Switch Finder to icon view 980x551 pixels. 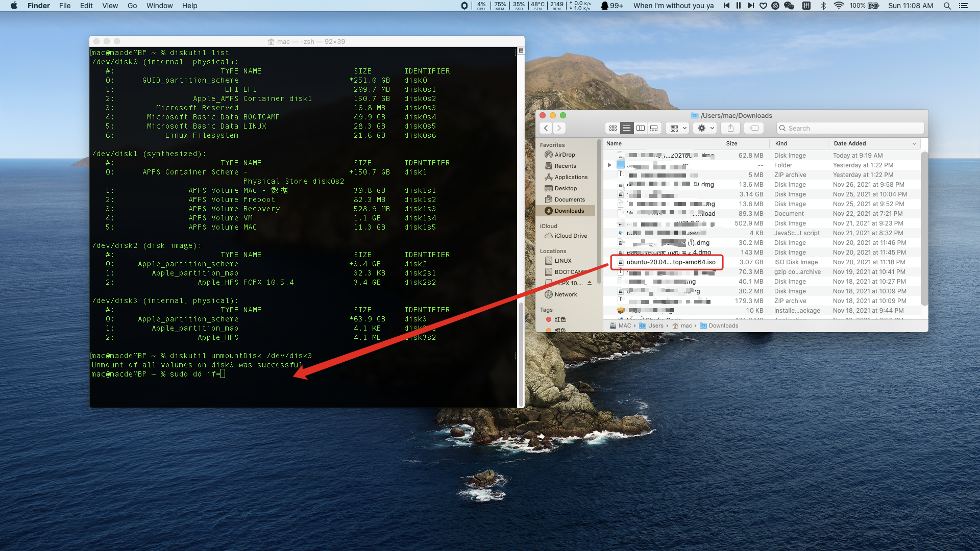[x=613, y=128]
